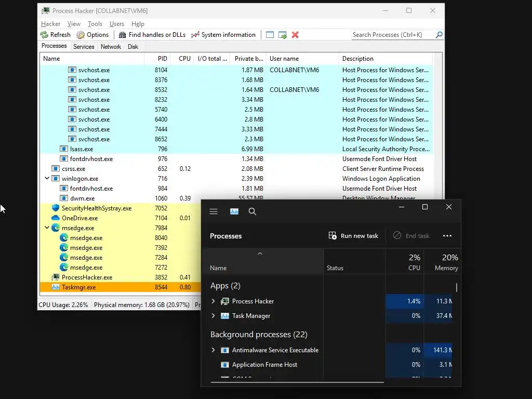Select ProcessHacker.exe row icon

pyautogui.click(x=55, y=277)
